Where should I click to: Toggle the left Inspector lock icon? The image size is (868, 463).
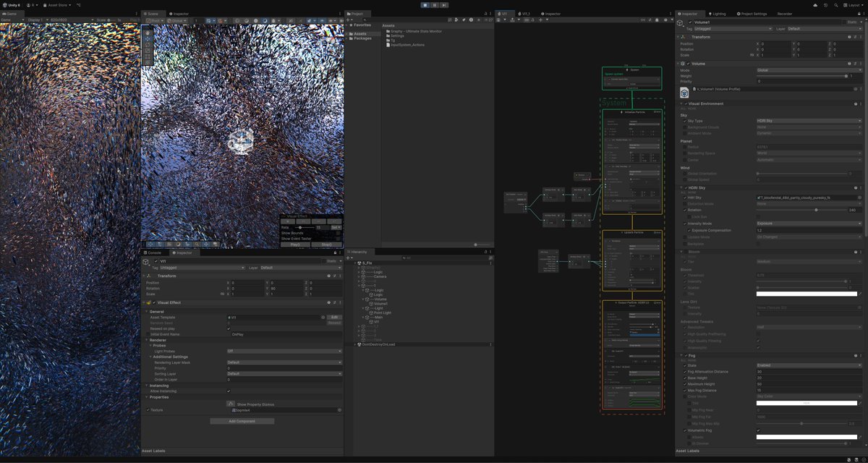pos(334,252)
